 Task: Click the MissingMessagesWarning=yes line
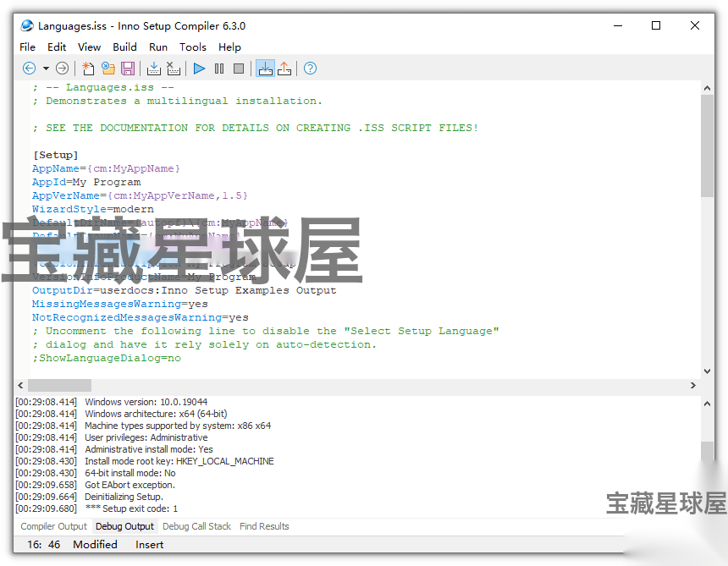pos(120,304)
